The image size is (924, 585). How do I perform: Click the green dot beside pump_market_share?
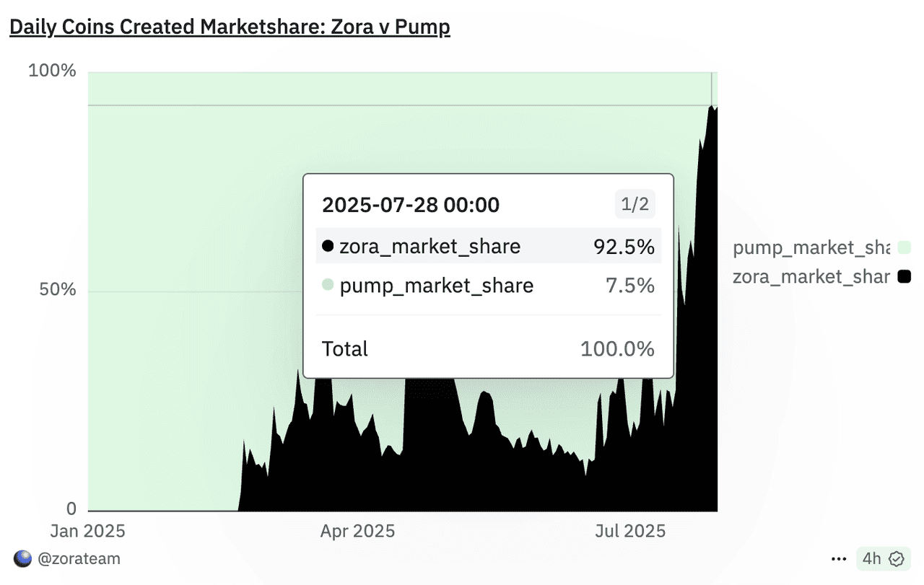pyautogui.click(x=328, y=286)
